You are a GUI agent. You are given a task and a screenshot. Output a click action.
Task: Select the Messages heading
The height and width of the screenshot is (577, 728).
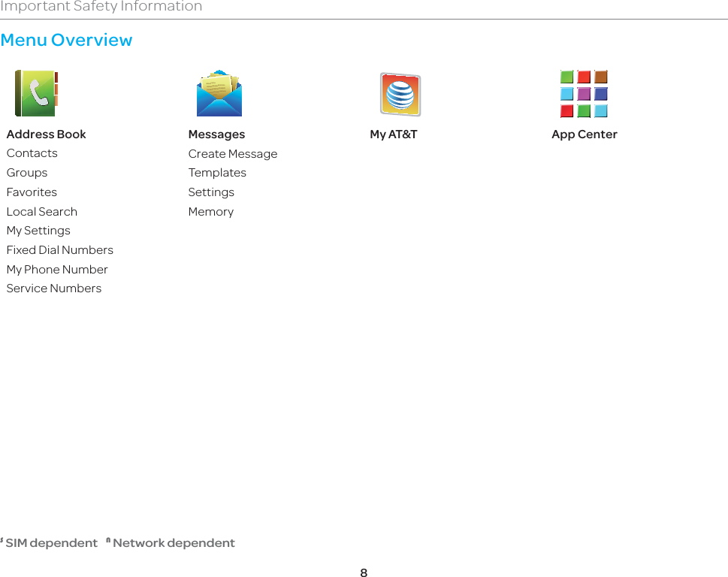pyautogui.click(x=216, y=134)
